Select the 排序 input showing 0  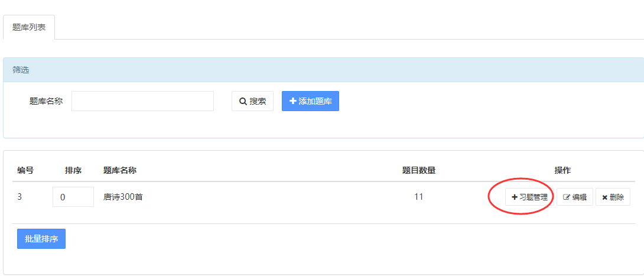coord(73,197)
